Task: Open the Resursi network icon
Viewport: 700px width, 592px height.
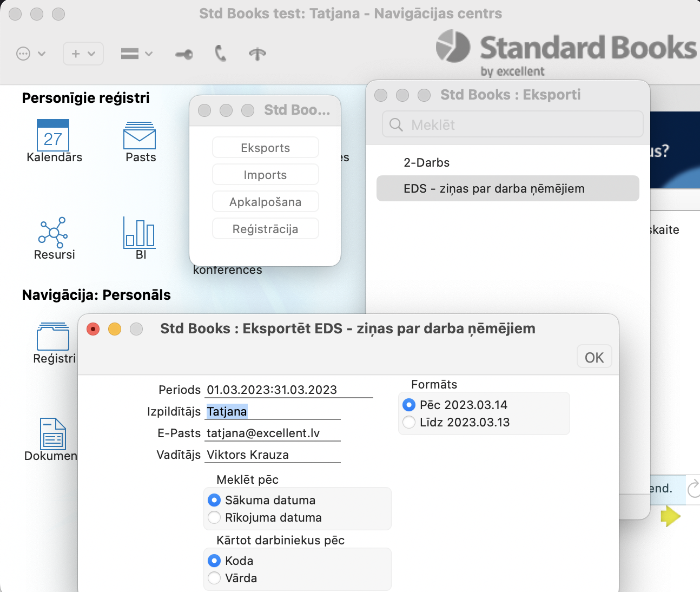Action: pos(53,233)
